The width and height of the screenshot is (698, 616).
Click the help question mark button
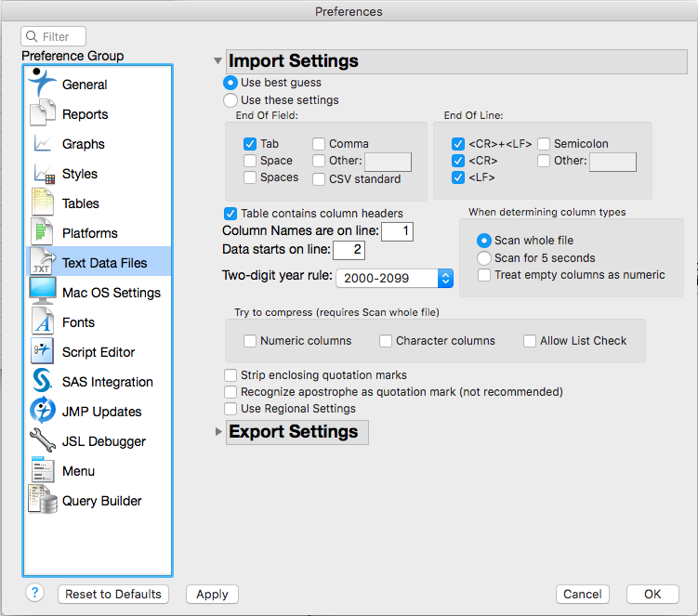click(x=35, y=593)
